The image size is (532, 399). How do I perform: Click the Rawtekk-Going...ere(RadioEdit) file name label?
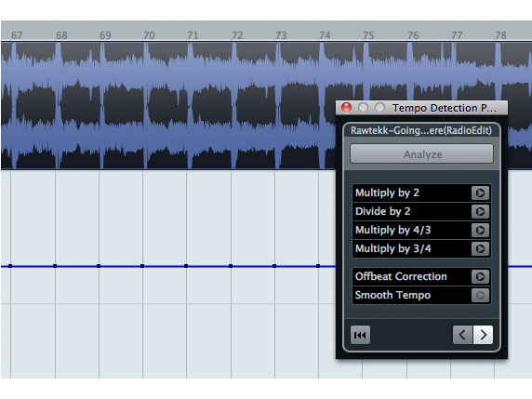421,130
